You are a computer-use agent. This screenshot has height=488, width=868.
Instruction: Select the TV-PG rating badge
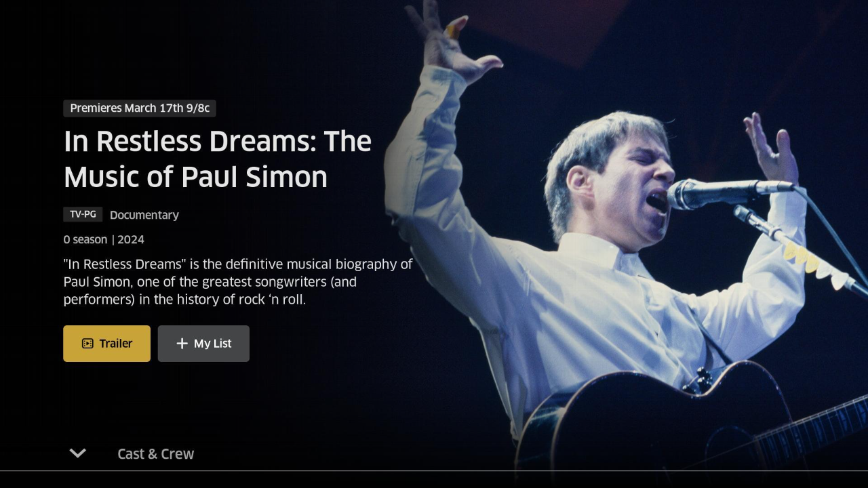coord(83,214)
